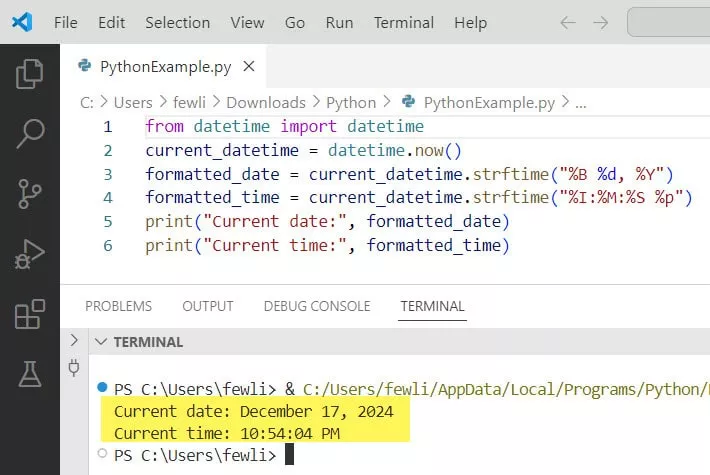This screenshot has width=710, height=475.
Task: Close the PythonExample.py editor tab
Action: [249, 67]
